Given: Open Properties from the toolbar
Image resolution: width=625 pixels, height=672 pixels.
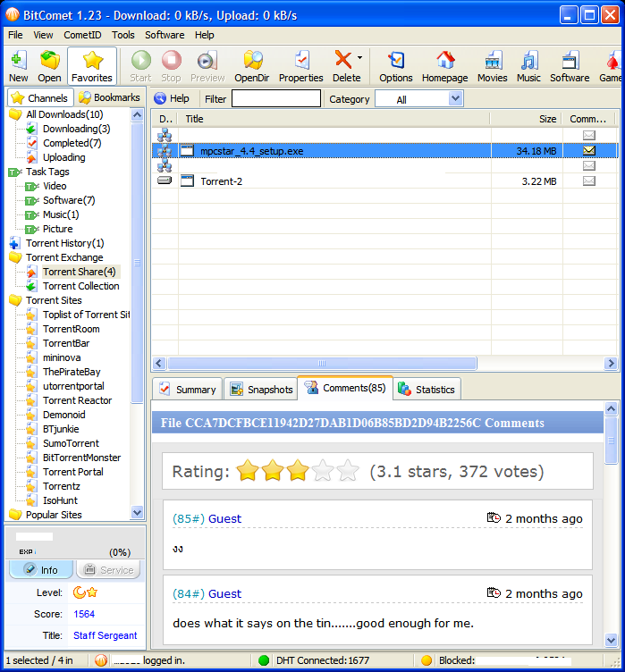Looking at the screenshot, I should click(x=300, y=66).
